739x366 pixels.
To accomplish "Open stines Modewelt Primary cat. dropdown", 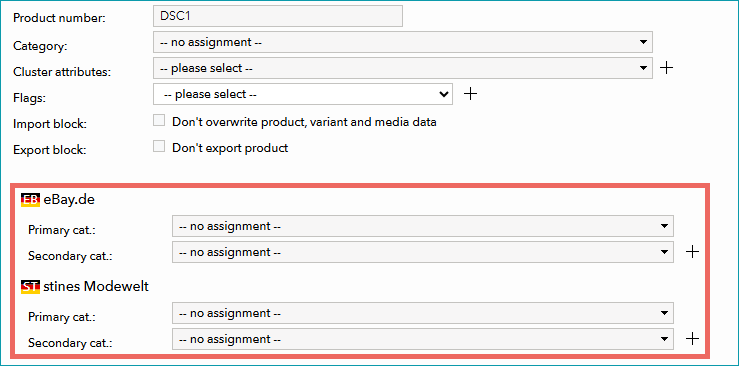I will coord(423,313).
